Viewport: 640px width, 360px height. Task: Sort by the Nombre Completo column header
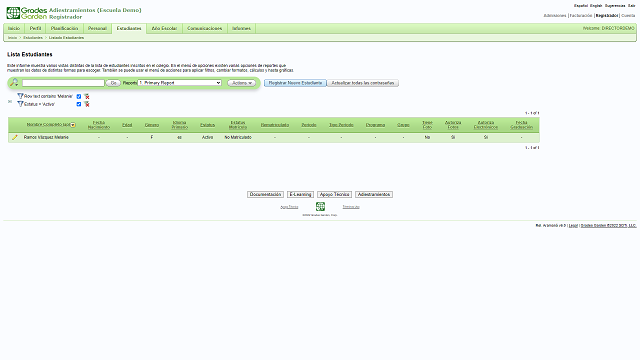pos(48,124)
